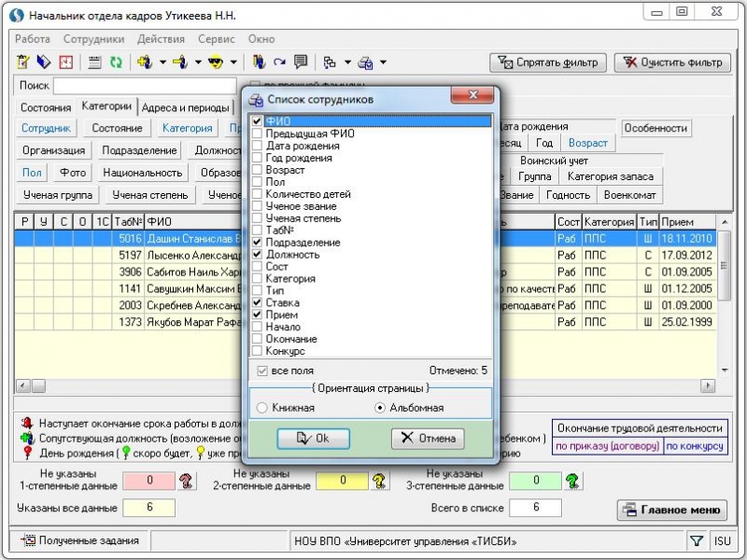The height and width of the screenshot is (560, 747).
Task: Click the hierarchy structure toolbar icon
Action: (330, 62)
